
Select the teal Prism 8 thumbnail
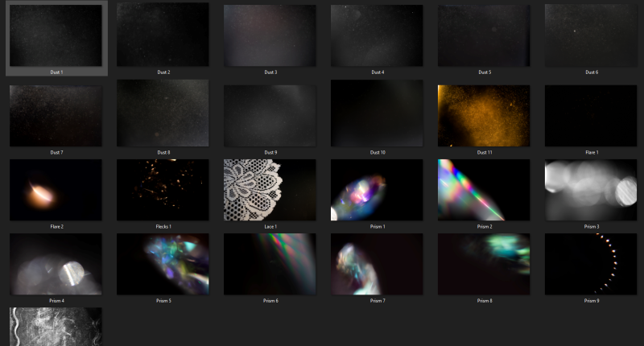click(484, 264)
